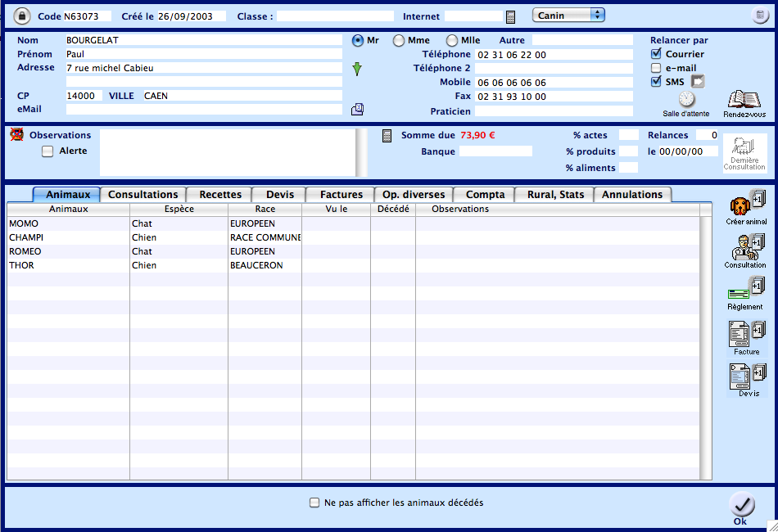Viewport: 778px width, 532px height.
Task: Check Ne pas afficher les animaux décédés
Action: tap(314, 503)
